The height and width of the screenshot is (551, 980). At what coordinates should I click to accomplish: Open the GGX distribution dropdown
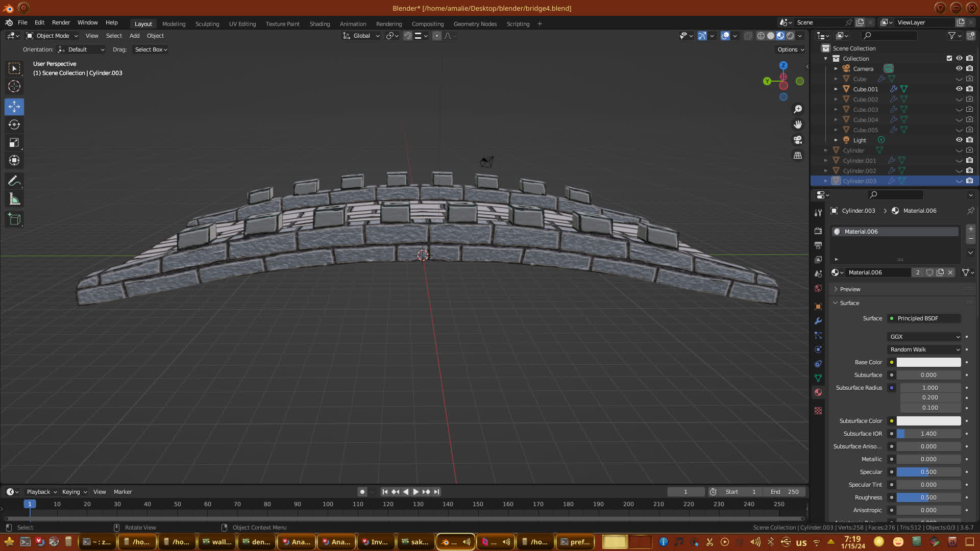pyautogui.click(x=924, y=337)
